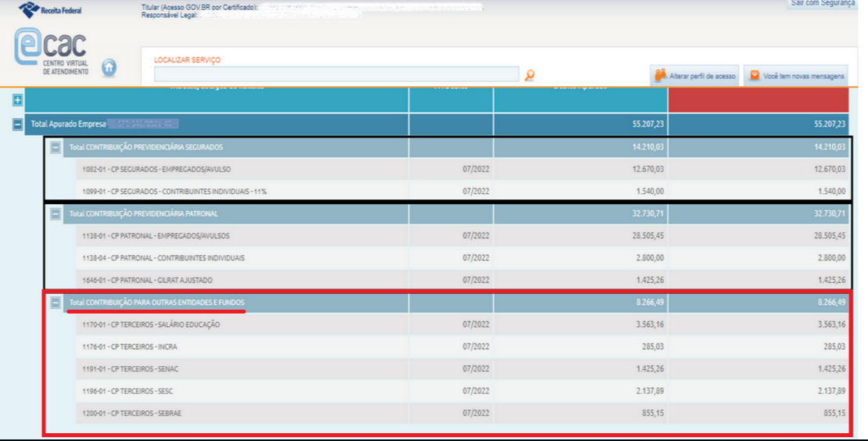Viewport: 868px width, 441px height.
Task: Collapse Total Contribuição para Outras Entidades e Fundos
Action: click(x=55, y=303)
